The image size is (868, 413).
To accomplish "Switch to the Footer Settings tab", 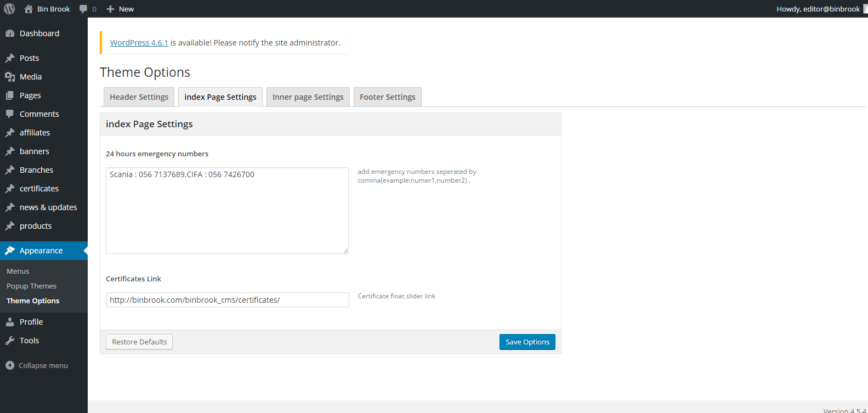I will pyautogui.click(x=387, y=97).
